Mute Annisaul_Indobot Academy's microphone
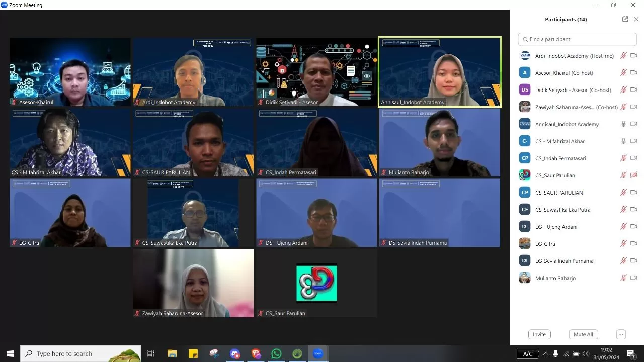 (x=624, y=124)
